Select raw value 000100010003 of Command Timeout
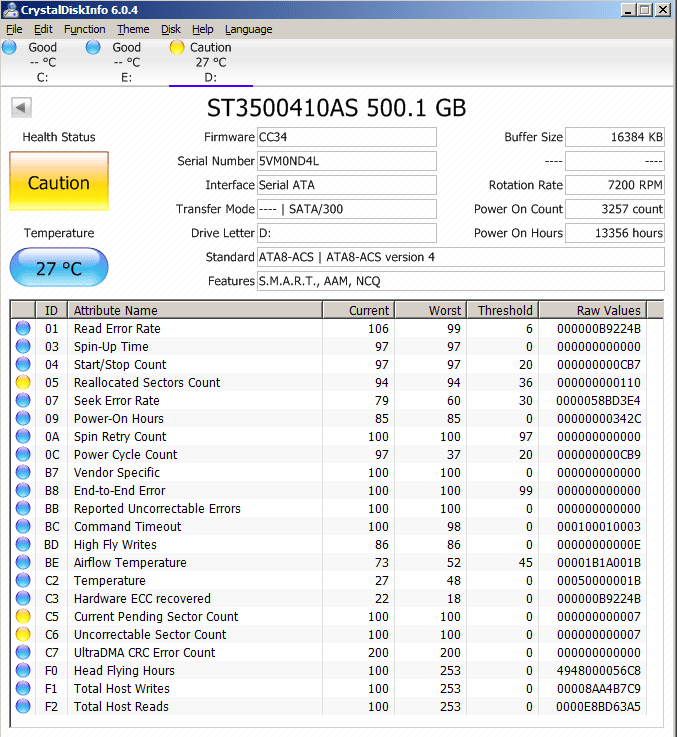Viewport: 677px width, 737px height. pos(598,526)
